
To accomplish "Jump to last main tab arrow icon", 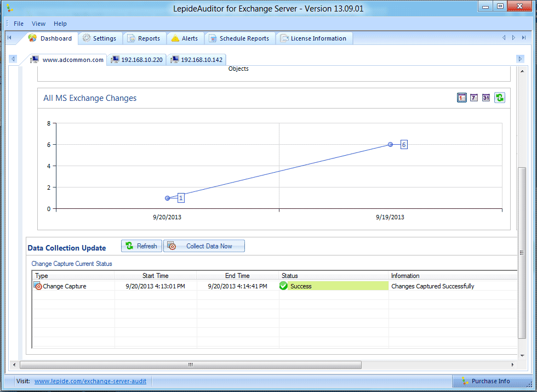I will pyautogui.click(x=524, y=38).
